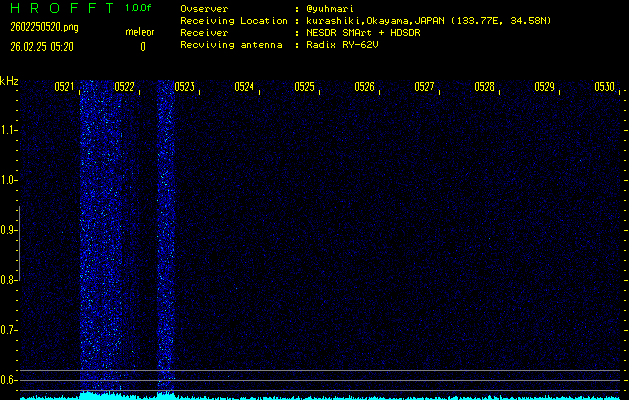Select the 2602250520.png filename text
This screenshot has width=629, height=400.
tap(43, 27)
